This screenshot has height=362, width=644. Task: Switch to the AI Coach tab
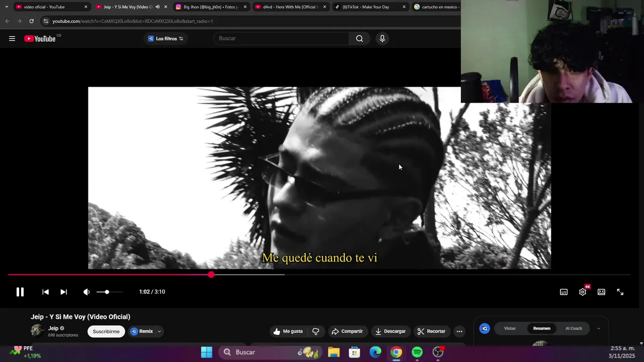(x=574, y=328)
